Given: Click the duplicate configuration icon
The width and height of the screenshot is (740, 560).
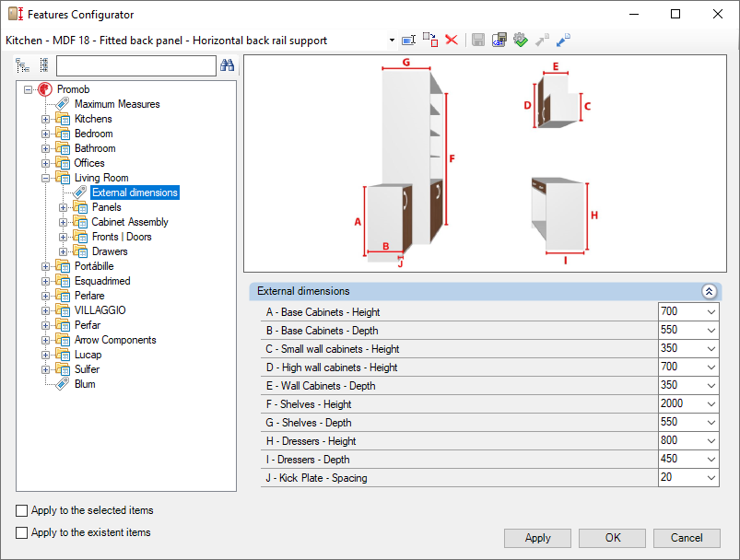Looking at the screenshot, I should (x=430, y=40).
